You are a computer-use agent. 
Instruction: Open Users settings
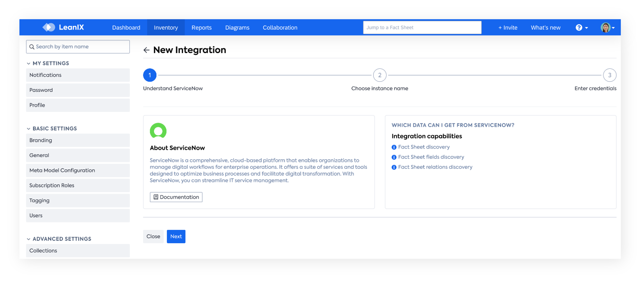pyautogui.click(x=78, y=215)
